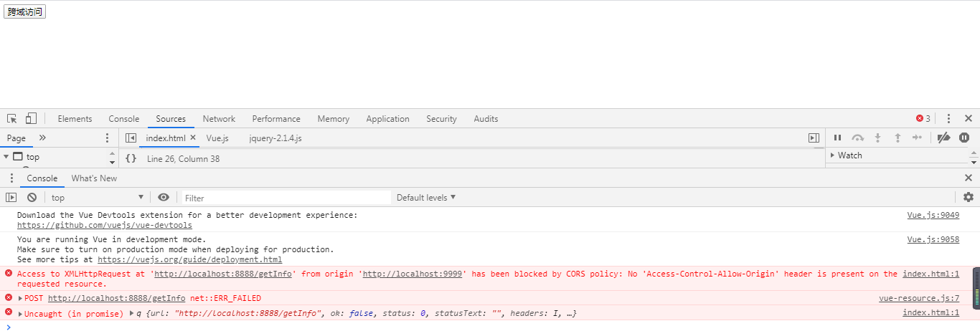Viewport: 980px width, 331px height.
Task: Toggle pause on exceptions icon
Action: [964, 138]
